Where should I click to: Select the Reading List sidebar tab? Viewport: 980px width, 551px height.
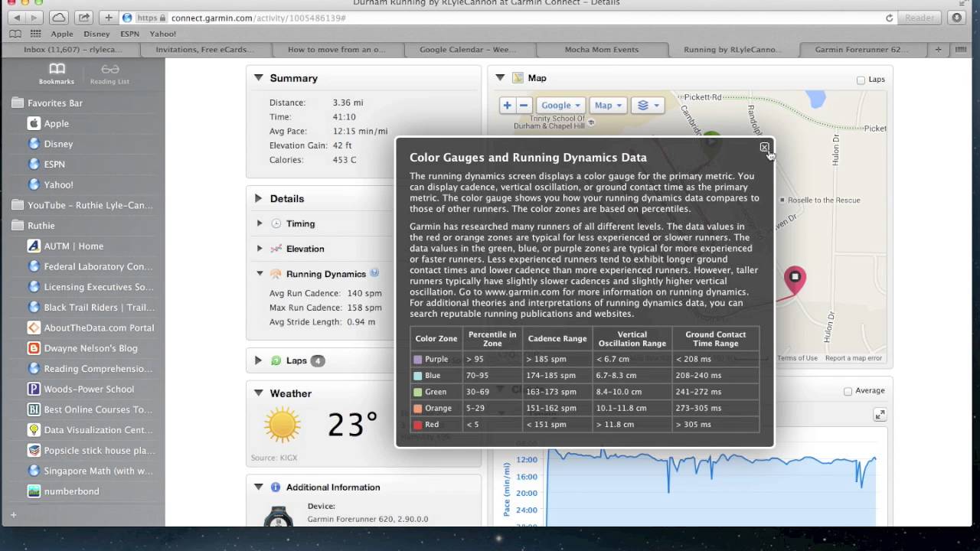[x=109, y=73]
